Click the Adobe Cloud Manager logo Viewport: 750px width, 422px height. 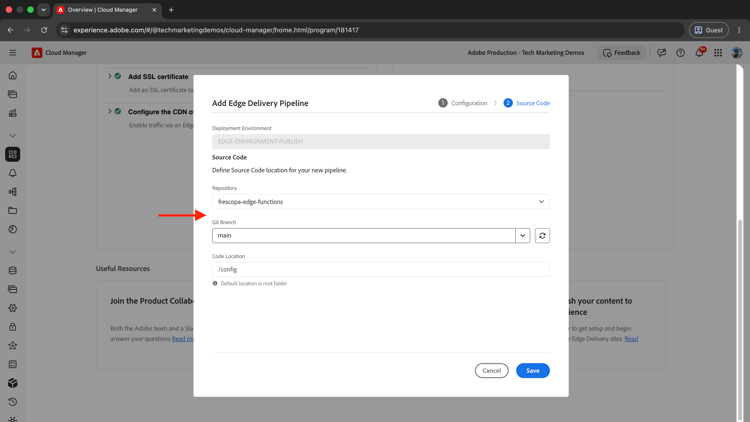click(x=37, y=53)
